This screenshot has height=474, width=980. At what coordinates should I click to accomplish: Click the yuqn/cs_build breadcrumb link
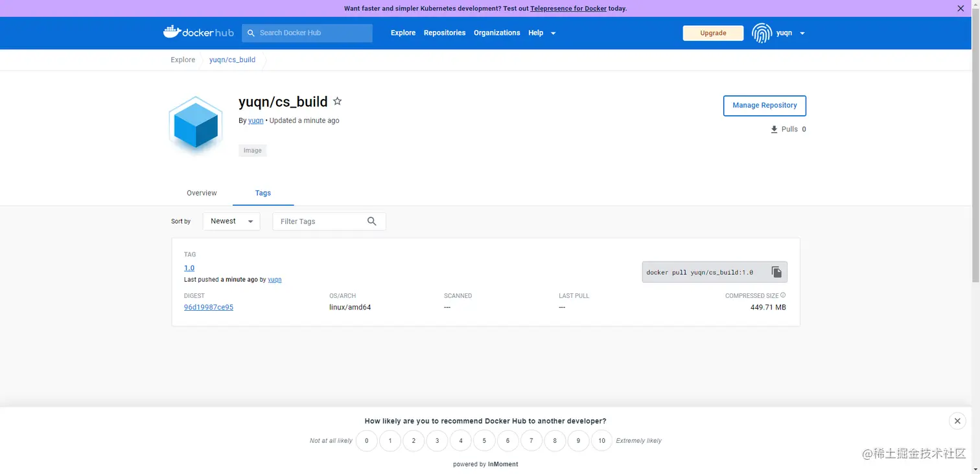[232, 60]
